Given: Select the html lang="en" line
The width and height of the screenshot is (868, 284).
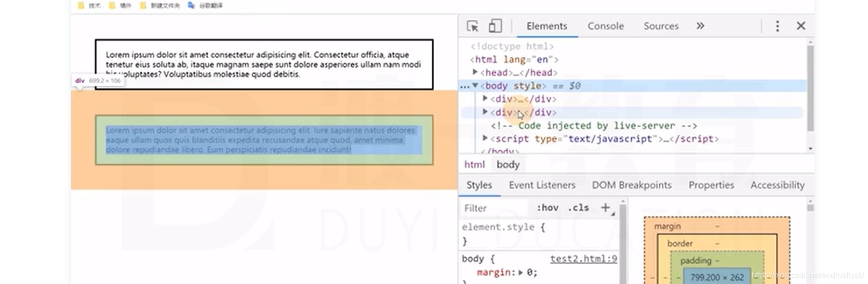Looking at the screenshot, I should (x=514, y=59).
